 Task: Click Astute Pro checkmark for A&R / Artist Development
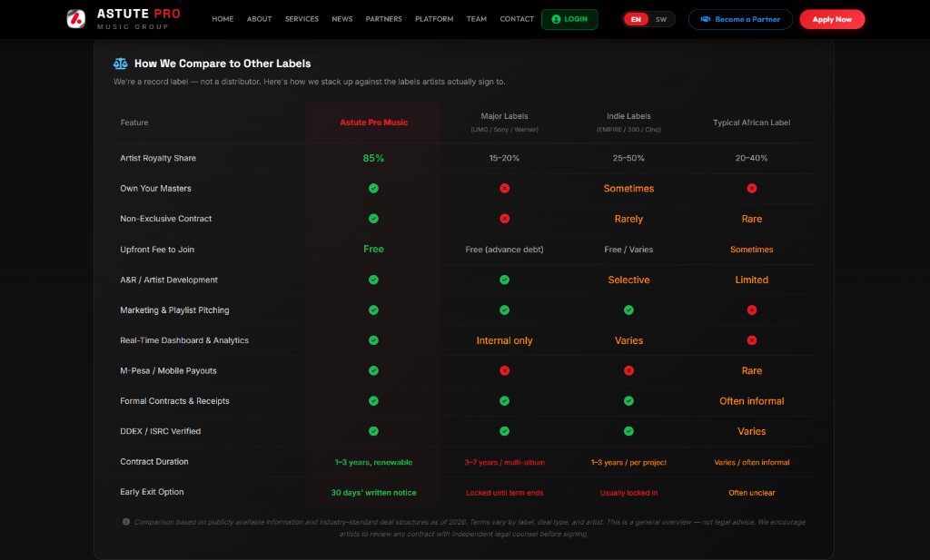tap(373, 280)
